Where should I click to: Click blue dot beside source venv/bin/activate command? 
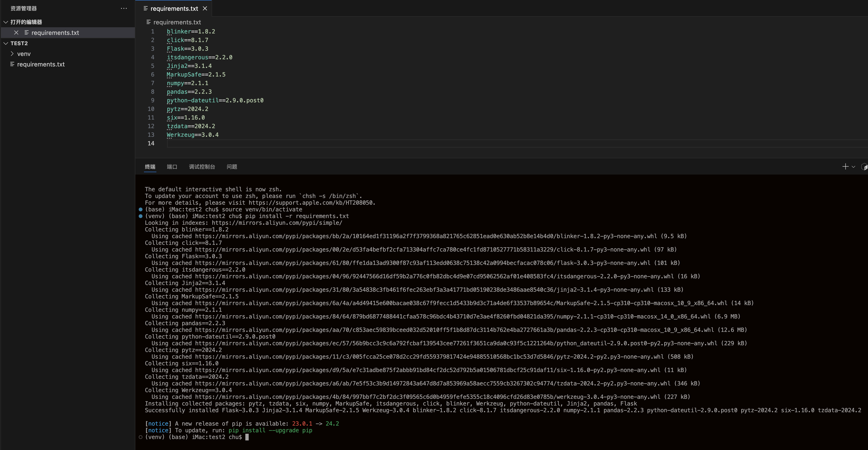[x=141, y=209]
